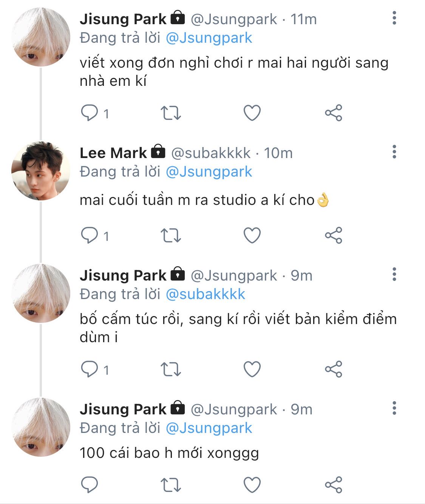This screenshot has height=504, width=425.
Task: Reply to the 'bố cấm túc rồi' tweet
Action: coord(90,369)
